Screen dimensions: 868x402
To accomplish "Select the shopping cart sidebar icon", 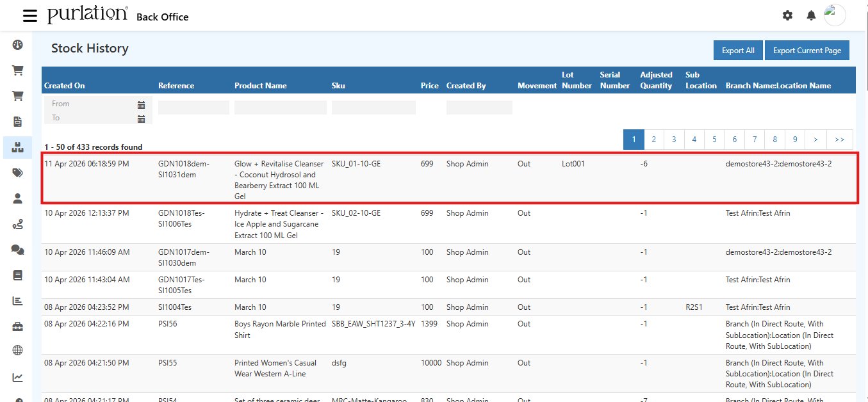I will (x=17, y=70).
